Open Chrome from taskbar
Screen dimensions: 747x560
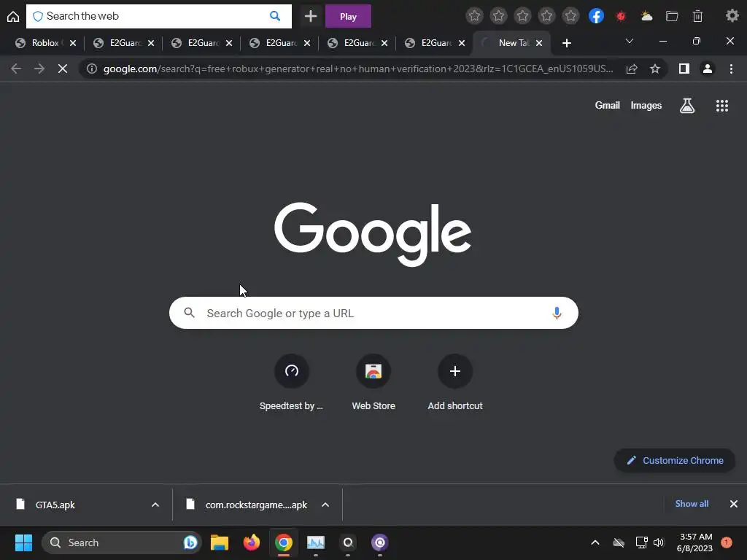284,542
